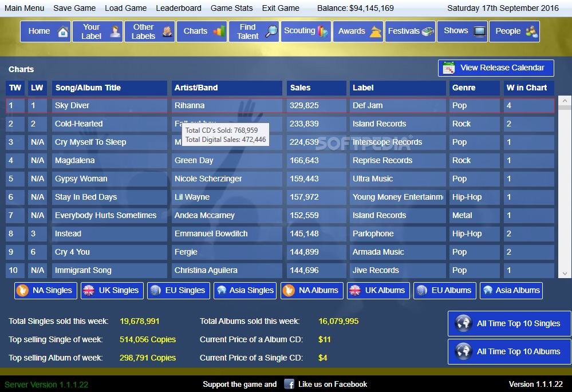Click the Parlophone label cell
This screenshot has height=392, width=572.
pos(397,233)
